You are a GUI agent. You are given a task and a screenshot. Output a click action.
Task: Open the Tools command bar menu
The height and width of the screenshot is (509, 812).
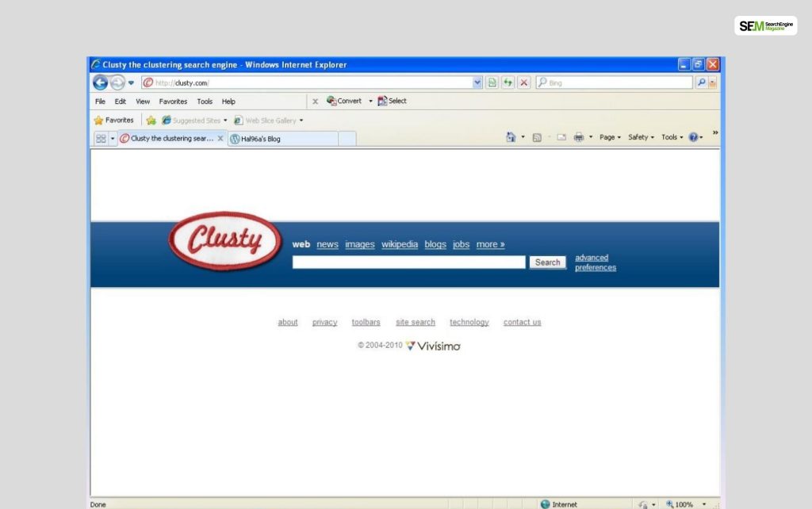[672, 137]
